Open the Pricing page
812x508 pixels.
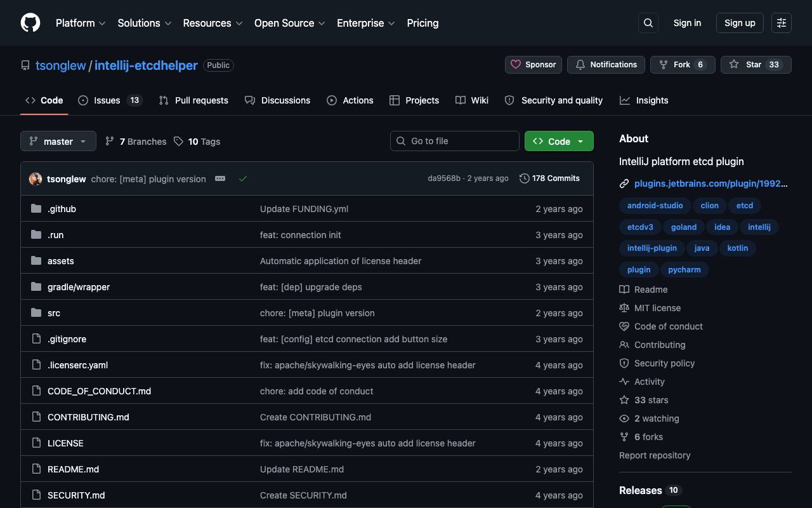422,23
